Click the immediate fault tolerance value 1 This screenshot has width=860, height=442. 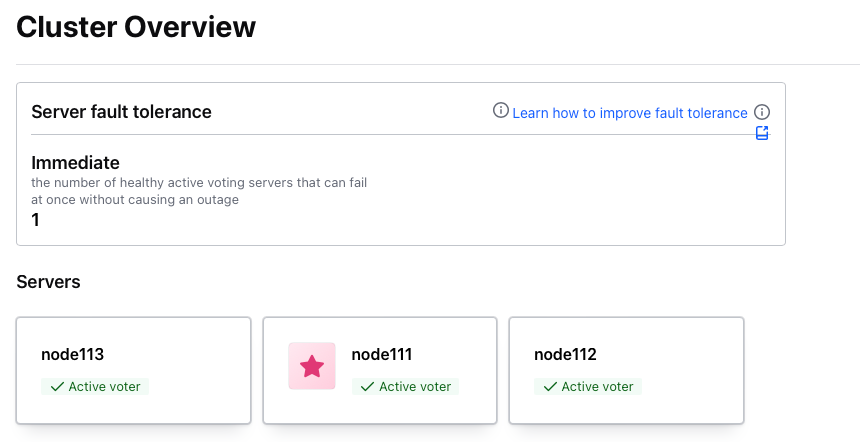[36, 219]
